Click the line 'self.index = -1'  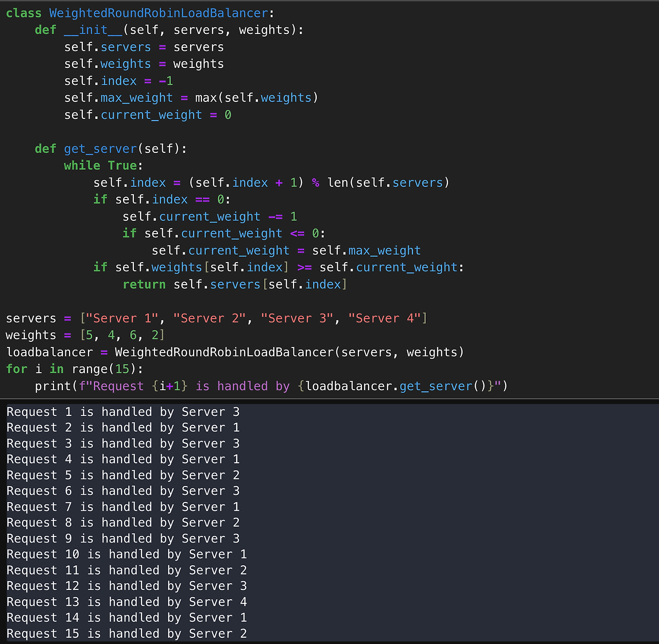click(x=118, y=81)
